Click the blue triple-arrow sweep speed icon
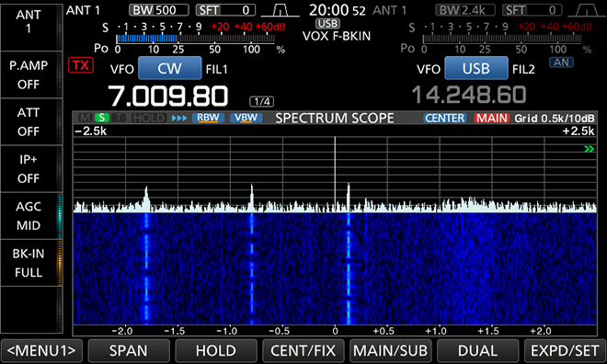 click(x=179, y=118)
